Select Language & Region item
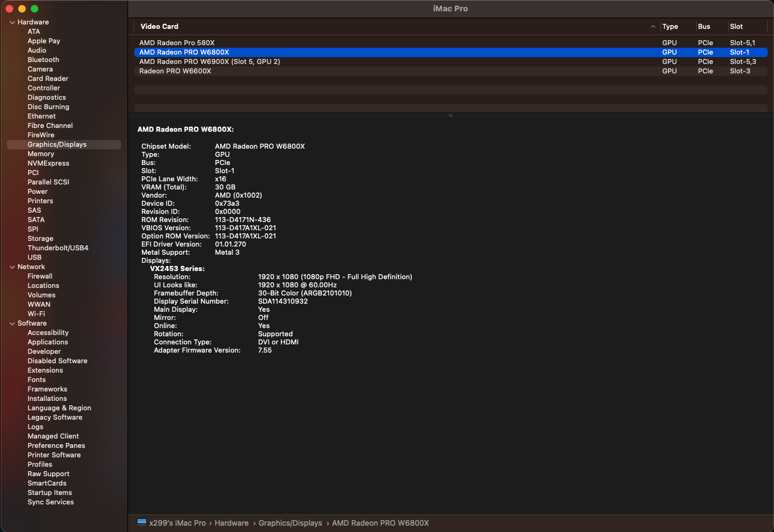The width and height of the screenshot is (774, 532). [x=60, y=408]
